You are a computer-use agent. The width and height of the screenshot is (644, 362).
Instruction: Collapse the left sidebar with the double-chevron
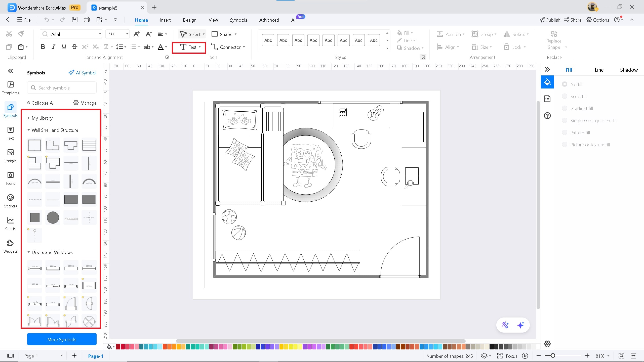[11, 71]
